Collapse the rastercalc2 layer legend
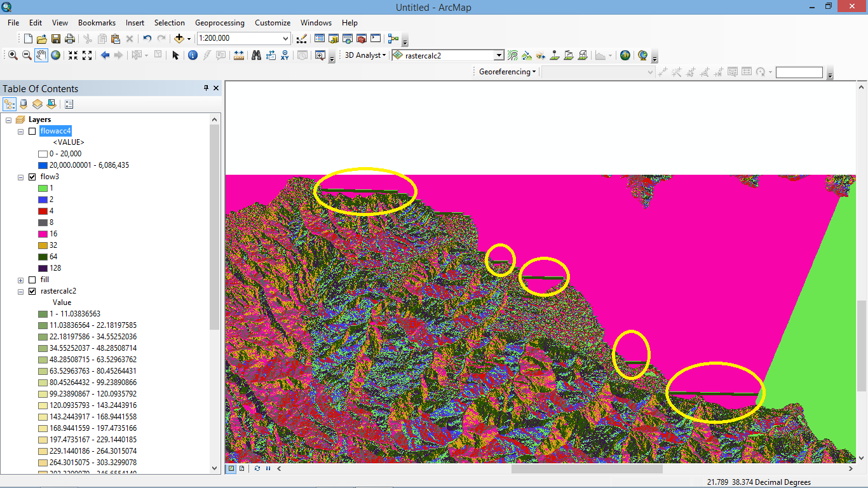Viewport: 868px width, 488px height. [x=21, y=292]
